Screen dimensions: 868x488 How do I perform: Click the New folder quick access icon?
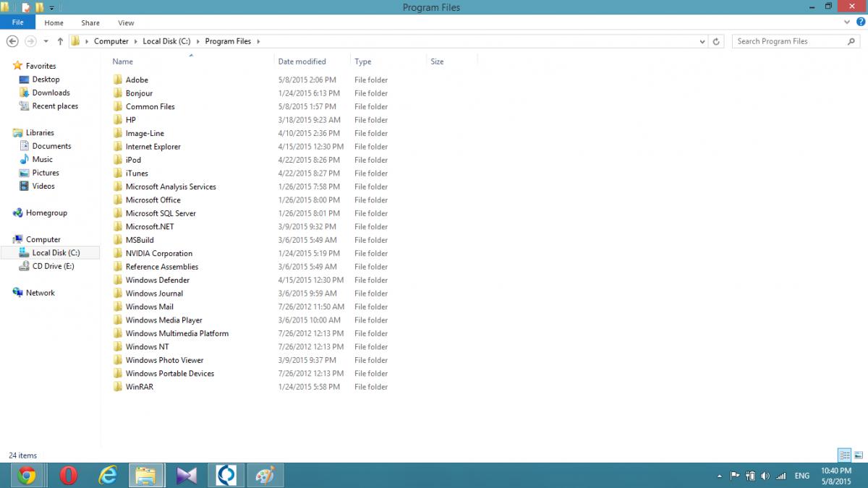(x=40, y=8)
